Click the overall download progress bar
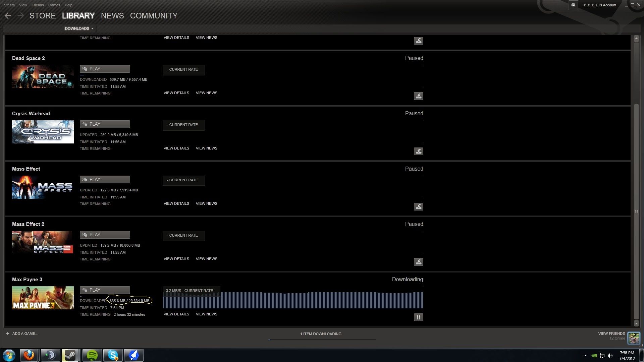Viewport: 644px width, 362px height. tap(322, 340)
